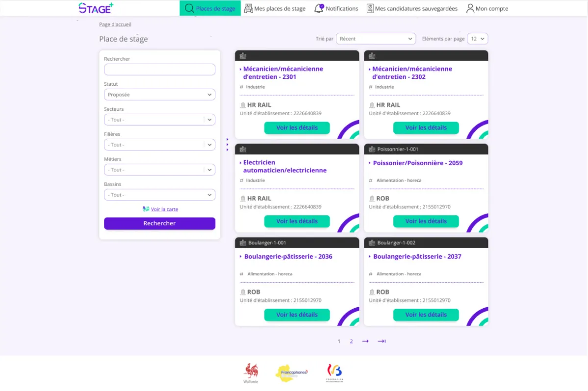588x391 pixels.
Task: Click the Wallonie rooster logo in footer
Action: 251,373
